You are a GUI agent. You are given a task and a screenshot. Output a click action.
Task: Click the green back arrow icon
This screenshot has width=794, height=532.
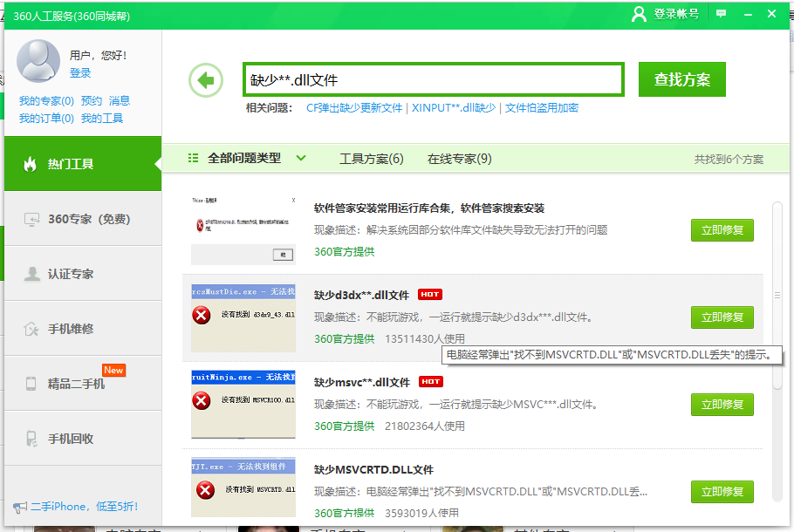pos(206,81)
